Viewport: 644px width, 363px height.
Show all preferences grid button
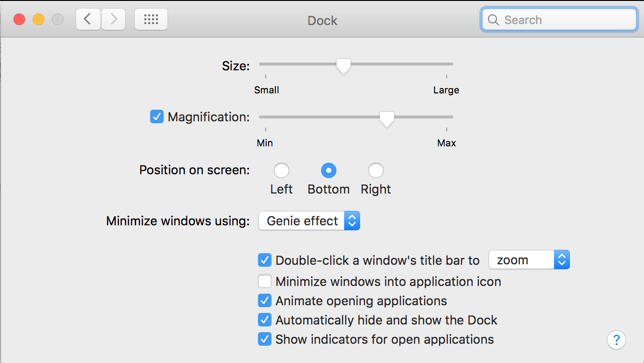151,20
